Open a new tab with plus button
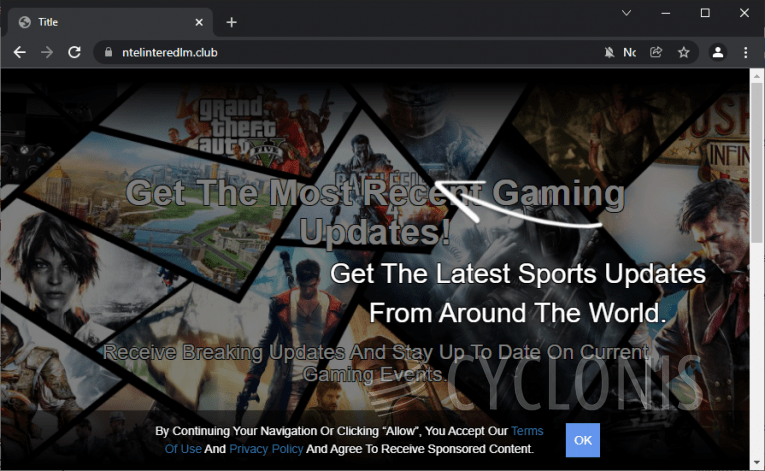 231,22
